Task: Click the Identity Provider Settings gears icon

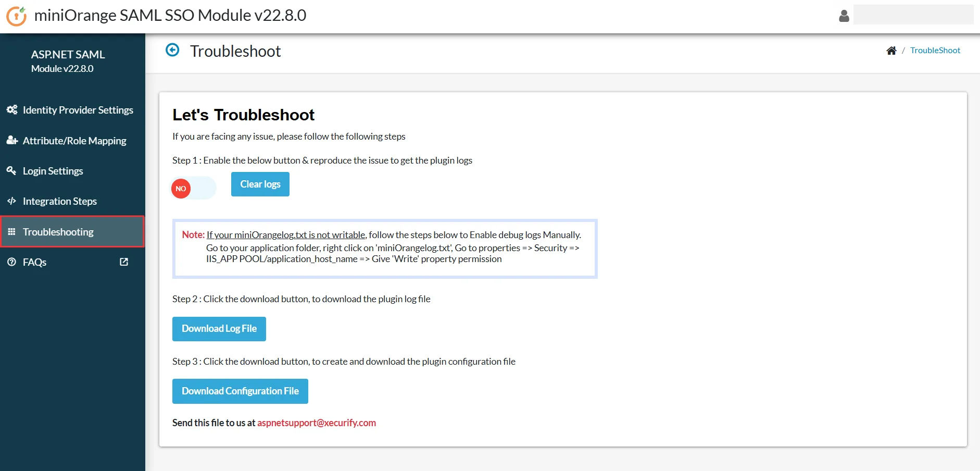Action: coord(11,110)
